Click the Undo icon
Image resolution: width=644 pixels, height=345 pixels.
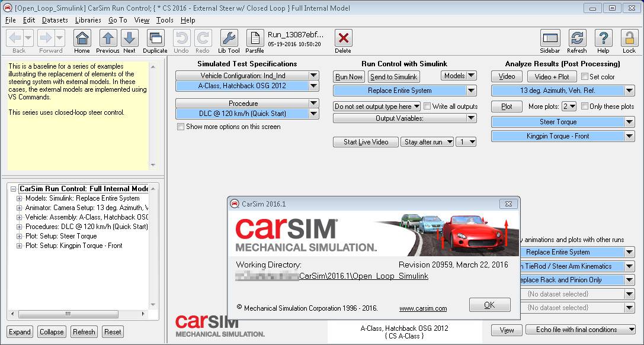[x=181, y=38]
